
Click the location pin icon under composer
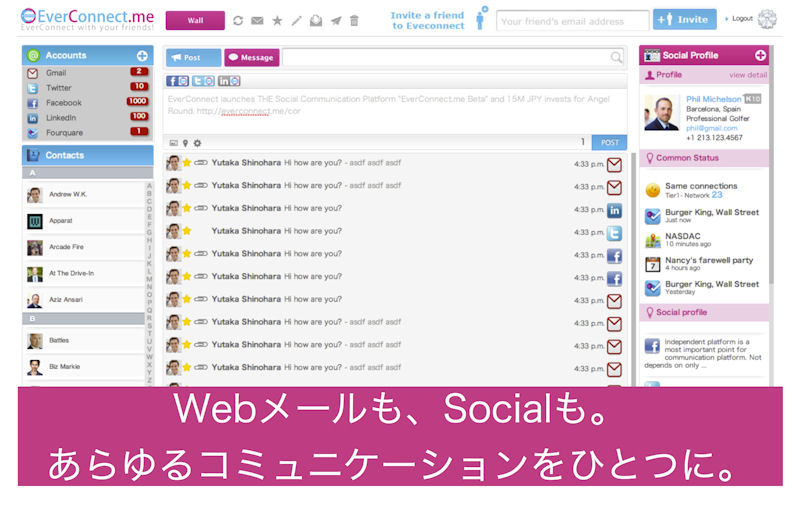pos(185,143)
